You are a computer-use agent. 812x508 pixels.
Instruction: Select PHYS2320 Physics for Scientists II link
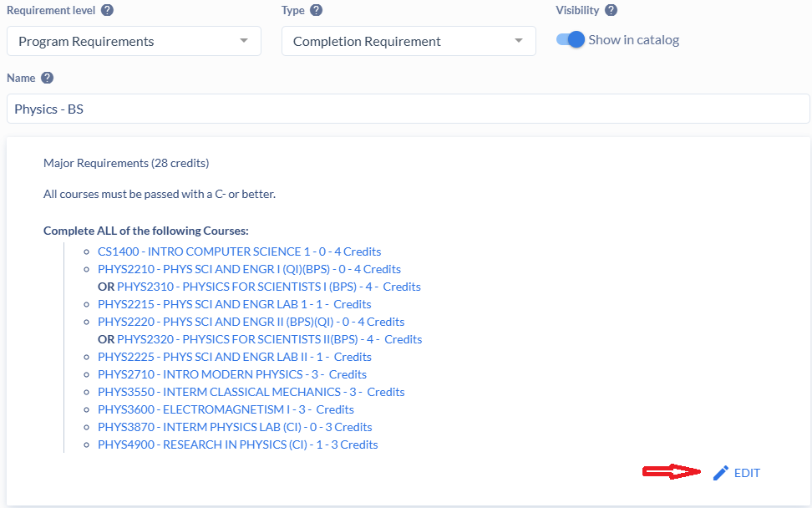click(x=269, y=339)
